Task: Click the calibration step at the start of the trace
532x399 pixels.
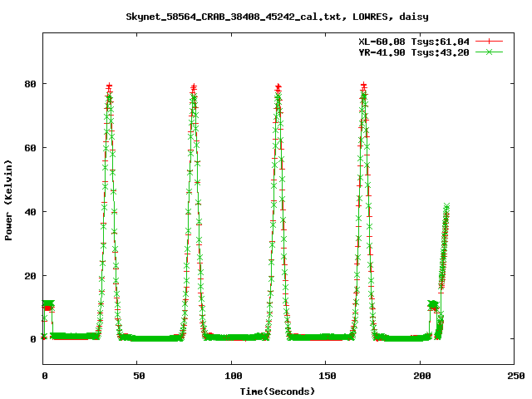Action: tap(47, 305)
